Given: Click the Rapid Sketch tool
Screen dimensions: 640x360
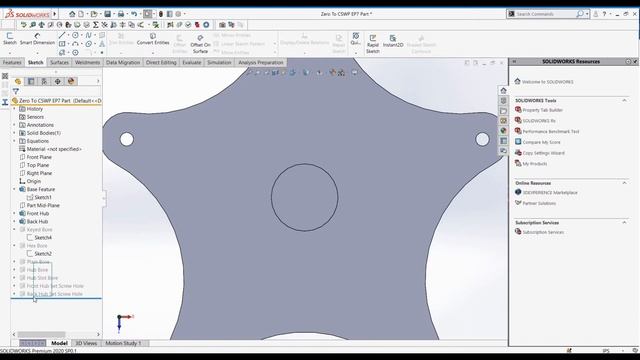Looking at the screenshot, I should [373, 44].
